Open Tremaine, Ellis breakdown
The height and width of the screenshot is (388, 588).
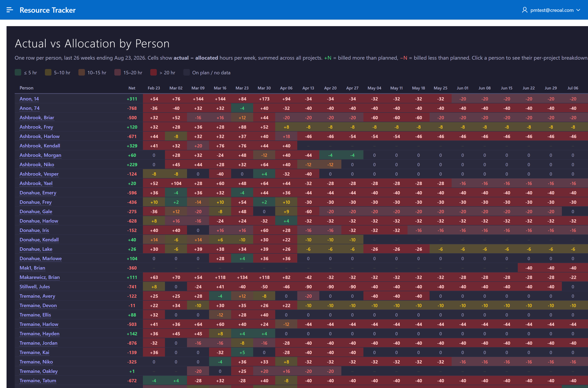tap(35, 315)
